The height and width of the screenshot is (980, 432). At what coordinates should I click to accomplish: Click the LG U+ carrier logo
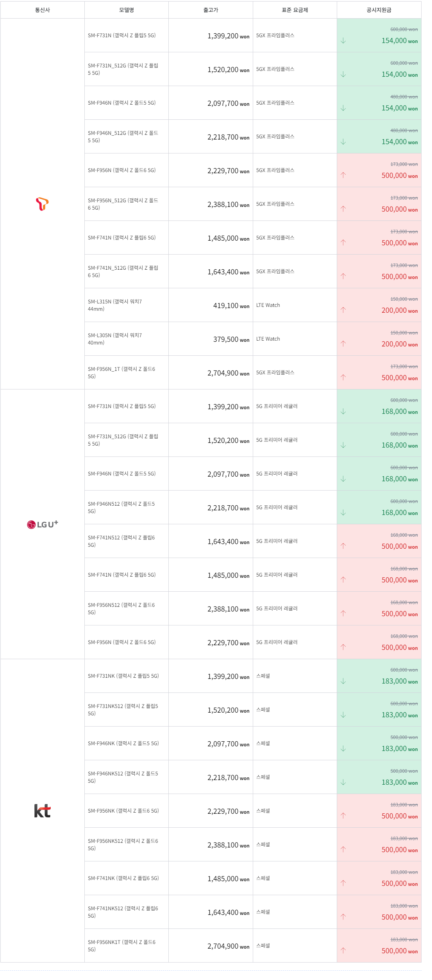(x=42, y=524)
